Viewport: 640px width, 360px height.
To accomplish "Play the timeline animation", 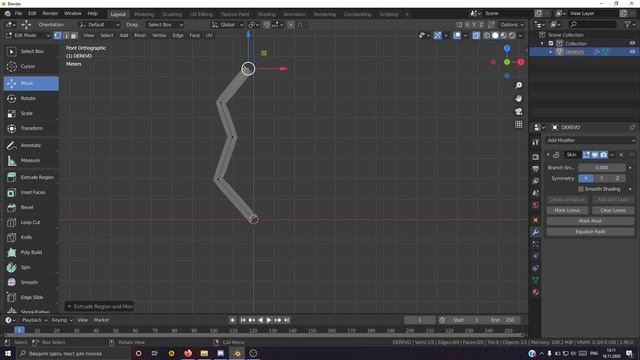I will point(269,320).
